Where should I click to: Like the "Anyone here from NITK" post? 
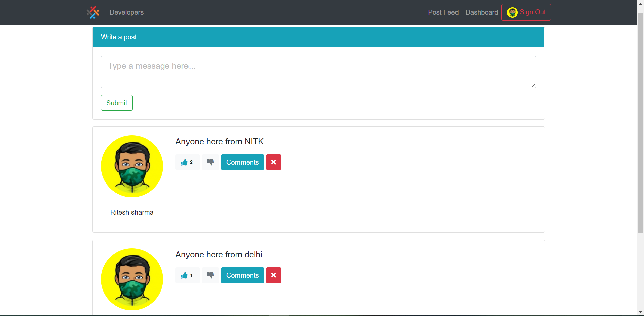187,162
